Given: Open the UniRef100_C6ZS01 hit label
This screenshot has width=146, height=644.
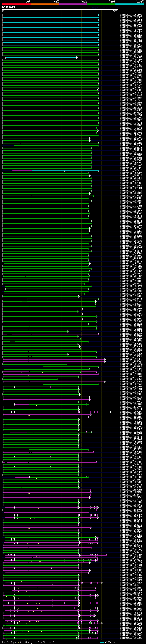Looking at the screenshot, I should [131, 15].
